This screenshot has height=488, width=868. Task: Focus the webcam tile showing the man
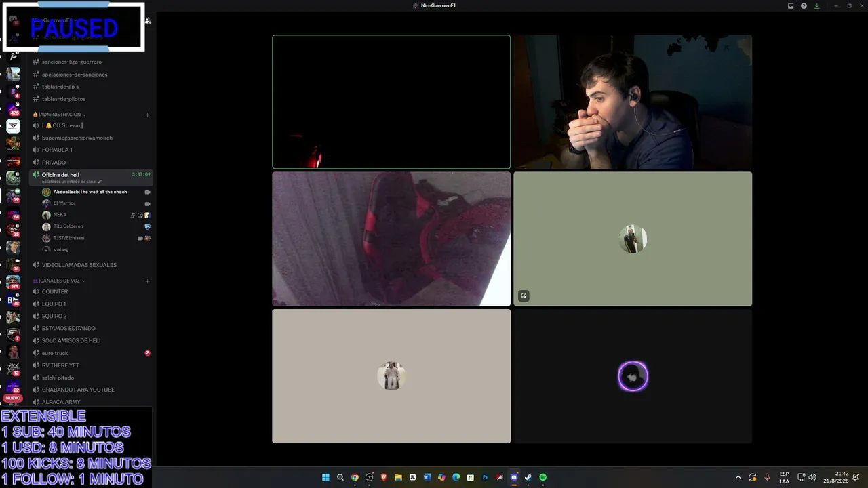pyautogui.click(x=633, y=102)
